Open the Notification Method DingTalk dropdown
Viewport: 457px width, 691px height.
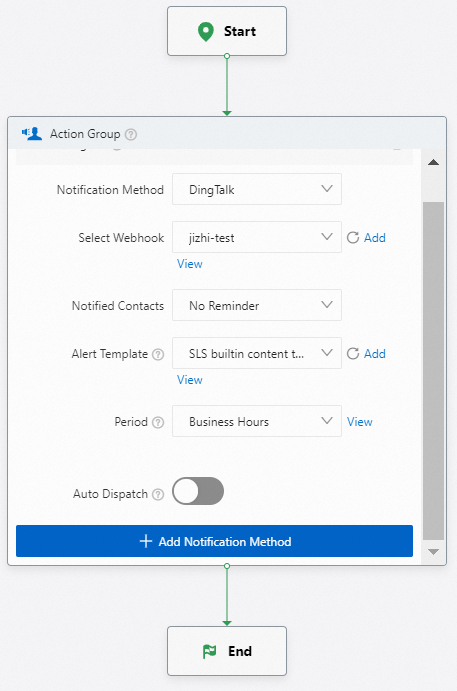pos(257,189)
